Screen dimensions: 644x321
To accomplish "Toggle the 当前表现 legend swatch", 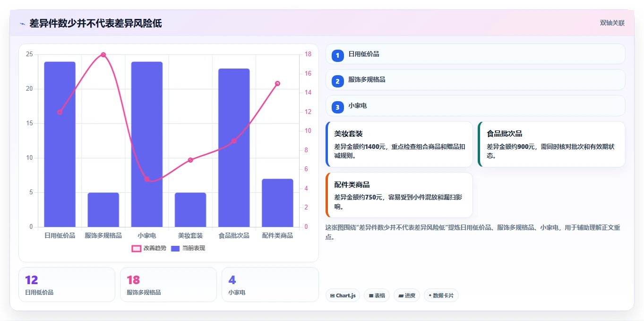I will (x=175, y=248).
